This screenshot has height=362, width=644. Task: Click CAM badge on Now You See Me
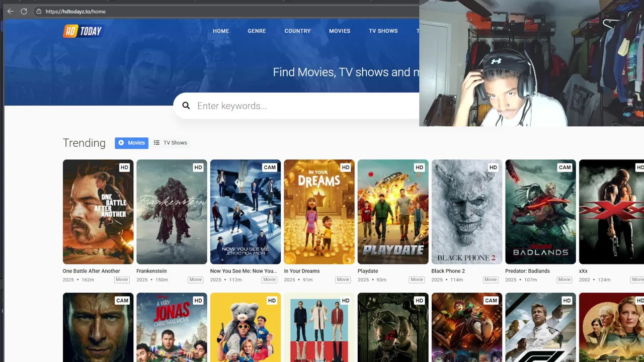coord(270,167)
